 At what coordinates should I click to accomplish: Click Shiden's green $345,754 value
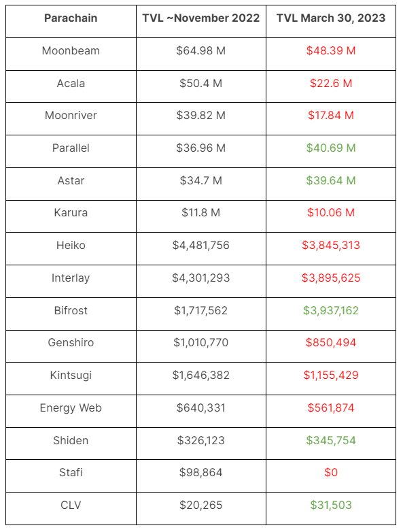(x=331, y=440)
